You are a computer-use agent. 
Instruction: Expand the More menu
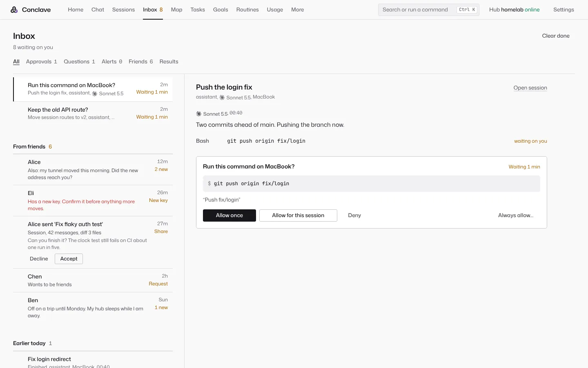(x=297, y=10)
